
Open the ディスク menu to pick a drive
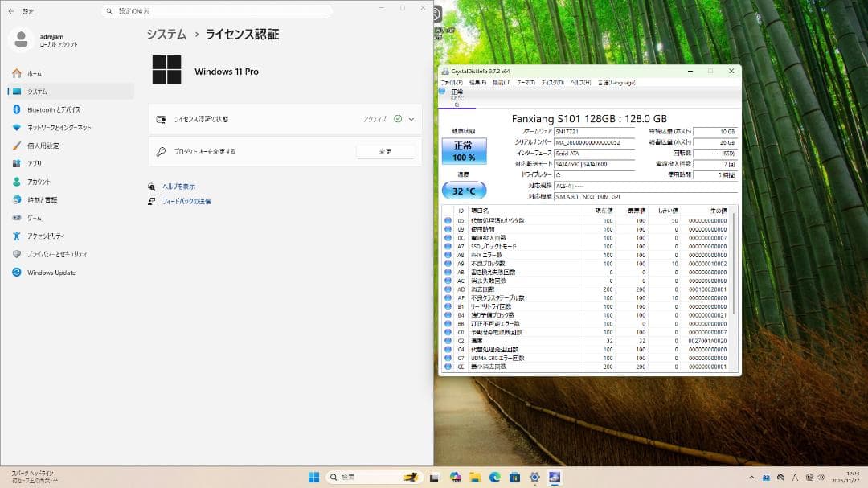pyautogui.click(x=552, y=82)
